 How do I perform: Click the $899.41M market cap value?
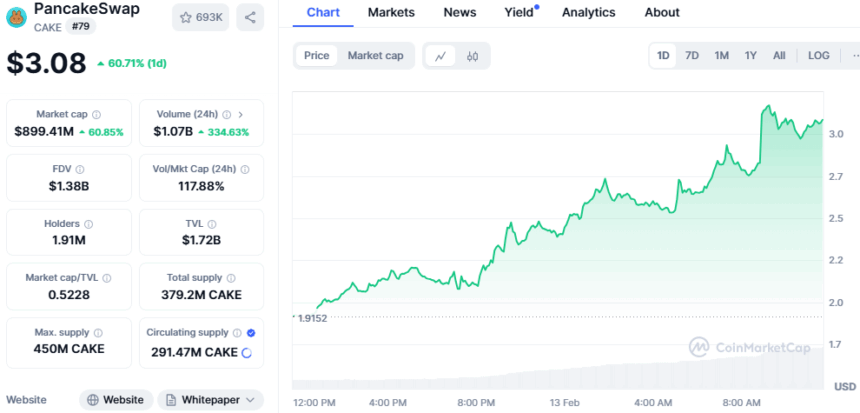[44, 132]
